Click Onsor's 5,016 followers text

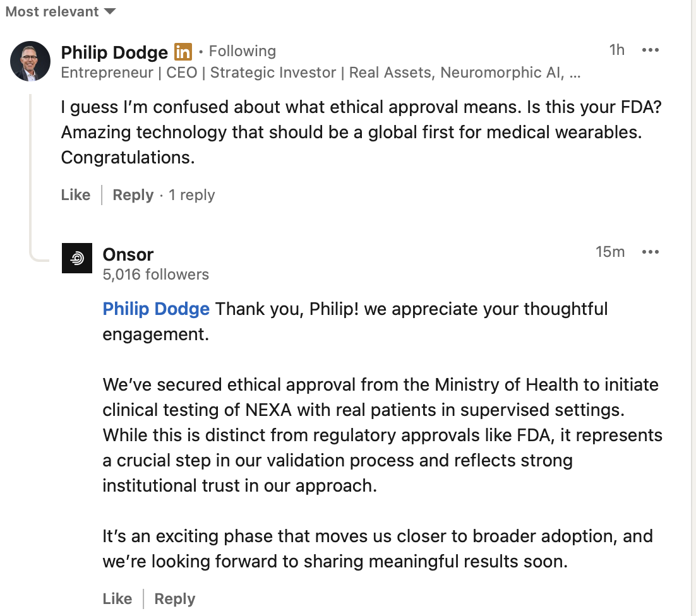tap(155, 275)
